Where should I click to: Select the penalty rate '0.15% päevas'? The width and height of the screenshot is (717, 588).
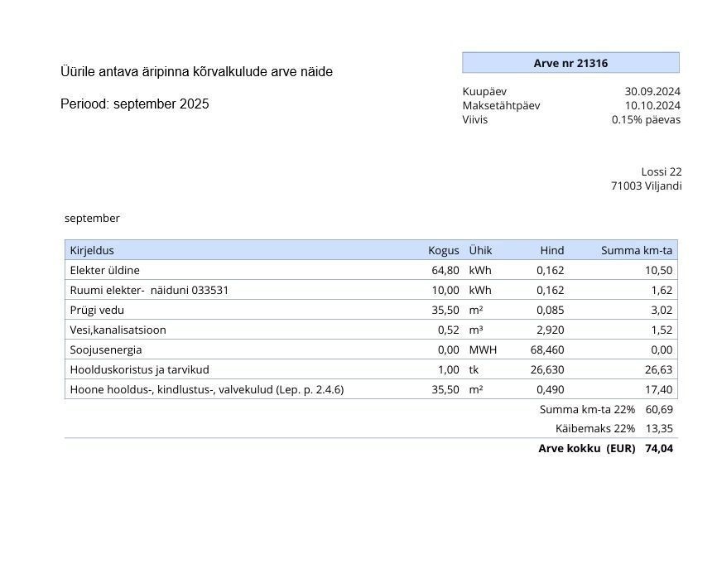646,120
